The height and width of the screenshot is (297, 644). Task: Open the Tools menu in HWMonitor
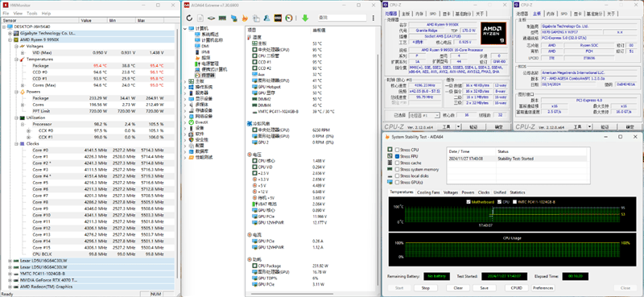32,13
